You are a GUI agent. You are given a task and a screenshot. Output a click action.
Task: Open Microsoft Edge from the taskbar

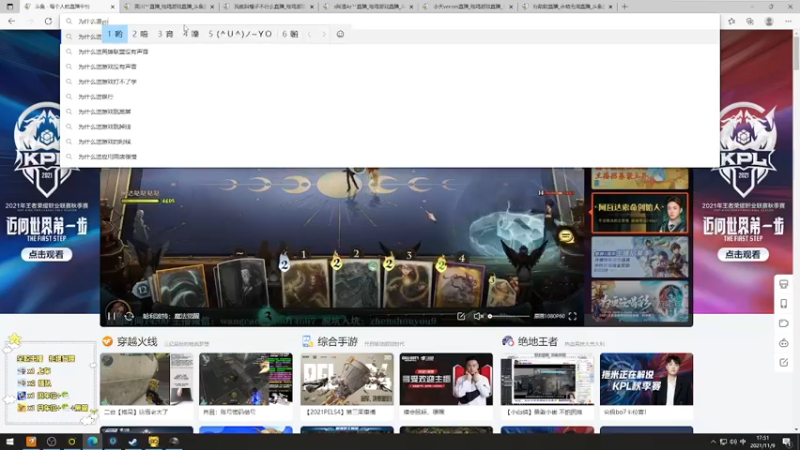[92, 441]
